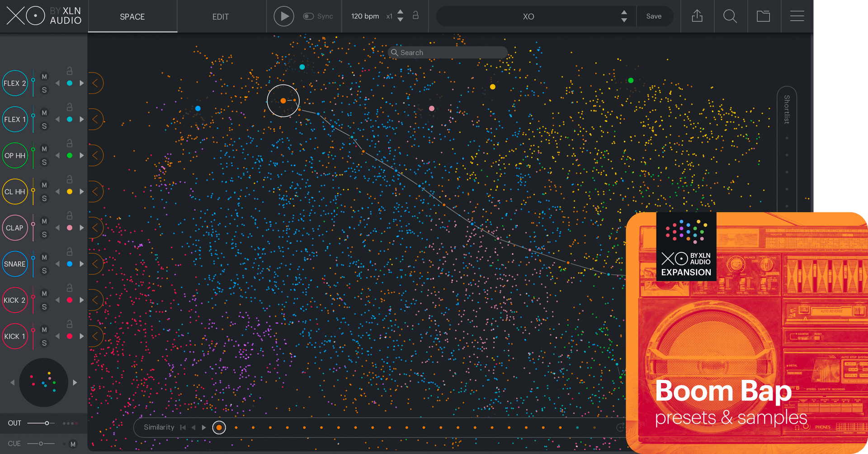Select the FLEX 2 channel pad

pos(15,83)
